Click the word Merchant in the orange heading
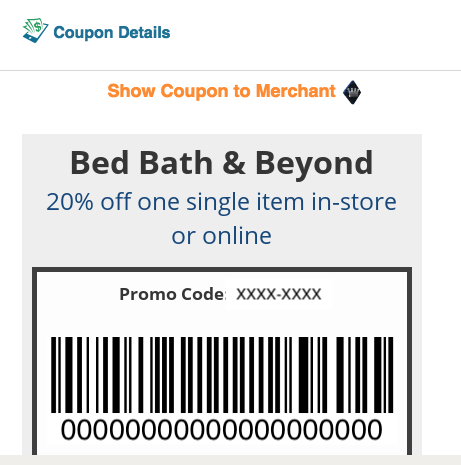Screen dimensions: 461x465 click(296, 91)
